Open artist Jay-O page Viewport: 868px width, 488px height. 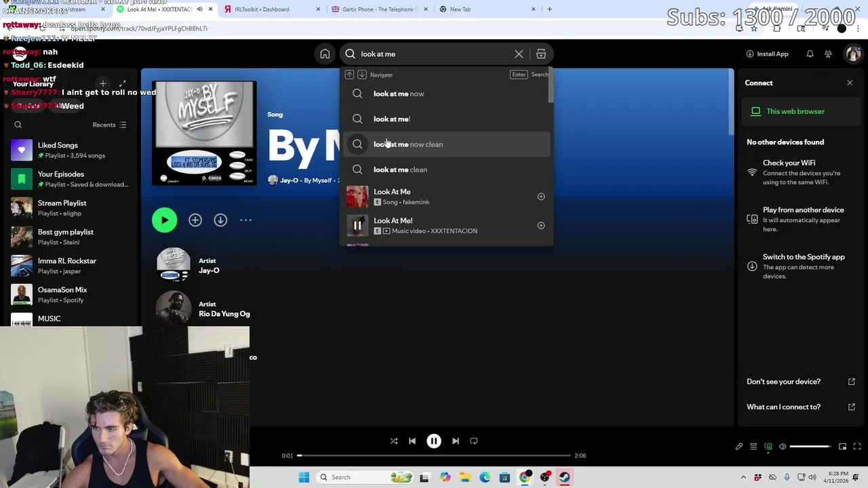pos(209,270)
